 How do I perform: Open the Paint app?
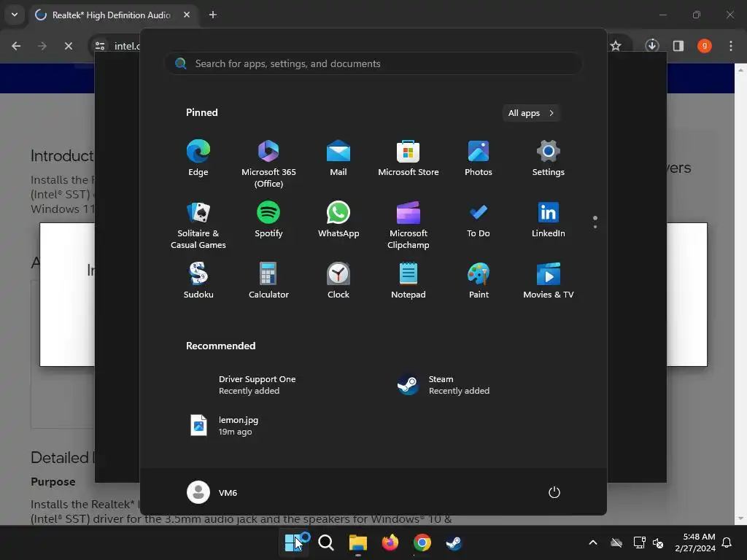[x=479, y=281]
